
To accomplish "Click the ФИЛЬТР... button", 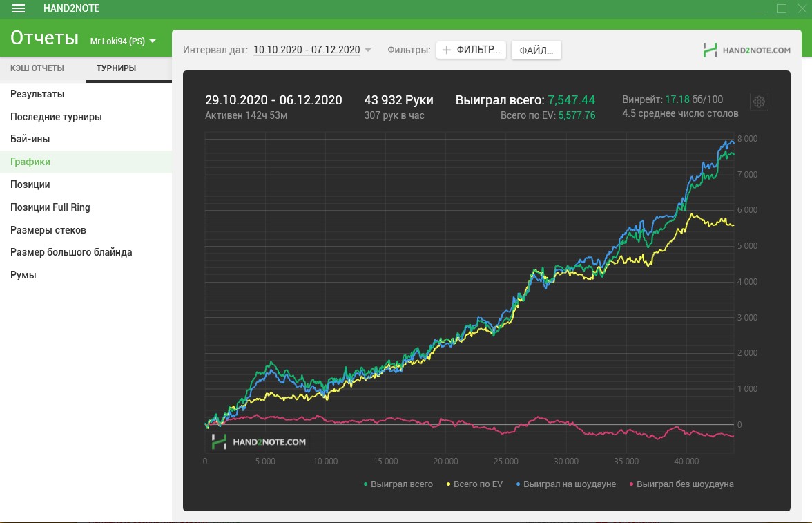I will coord(471,50).
